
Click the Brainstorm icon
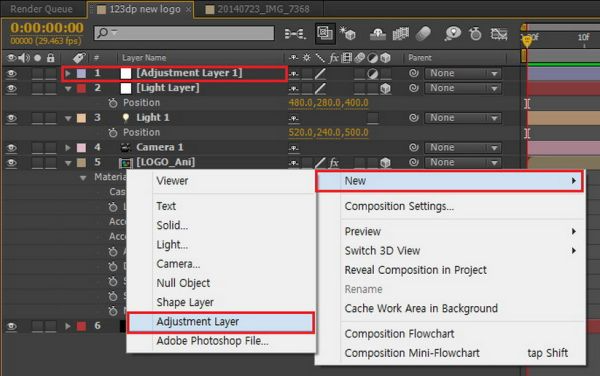[x=453, y=34]
